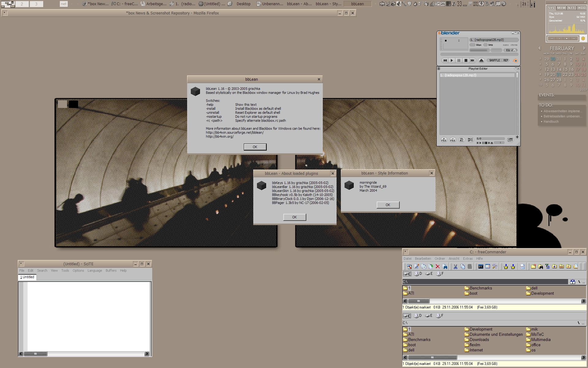
Task: Click the Blender logo icon beside REP
Action: pos(515,60)
